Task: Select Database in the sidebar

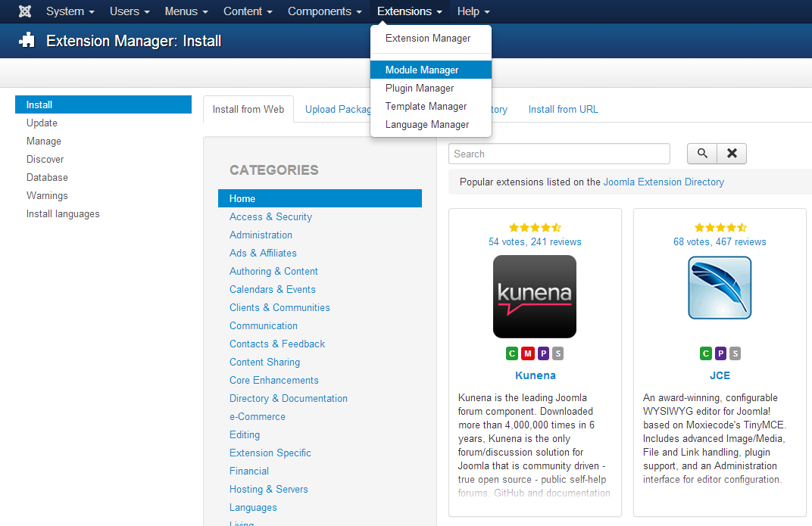Action: (47, 177)
